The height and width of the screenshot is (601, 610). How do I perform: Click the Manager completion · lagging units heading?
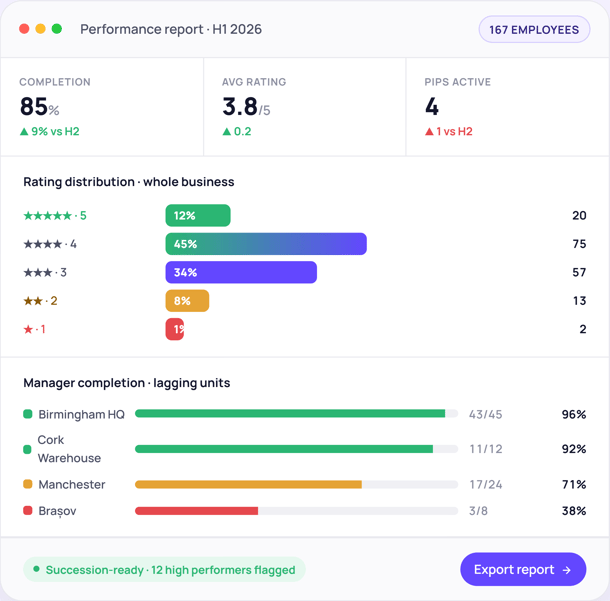click(127, 383)
